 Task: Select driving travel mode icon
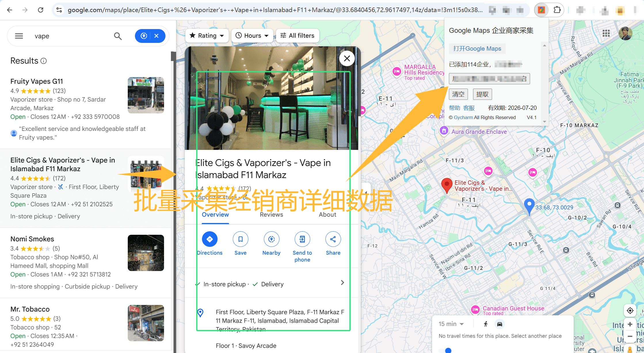click(500, 324)
